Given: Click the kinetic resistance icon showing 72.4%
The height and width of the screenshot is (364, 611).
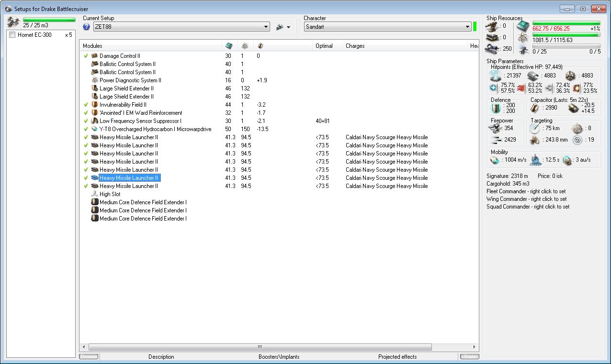Looking at the screenshot, I should (549, 88).
